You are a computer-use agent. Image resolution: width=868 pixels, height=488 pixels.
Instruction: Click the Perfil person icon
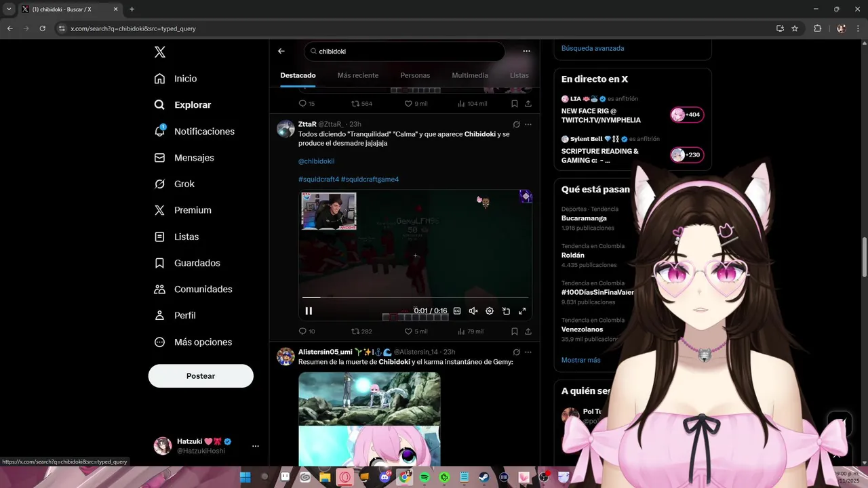[x=160, y=315]
